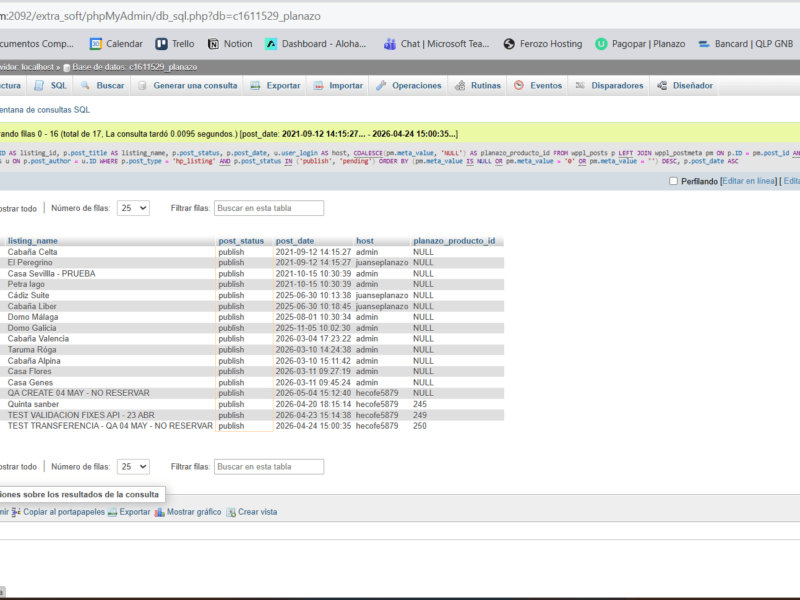Sort by the post_date column header

point(295,241)
